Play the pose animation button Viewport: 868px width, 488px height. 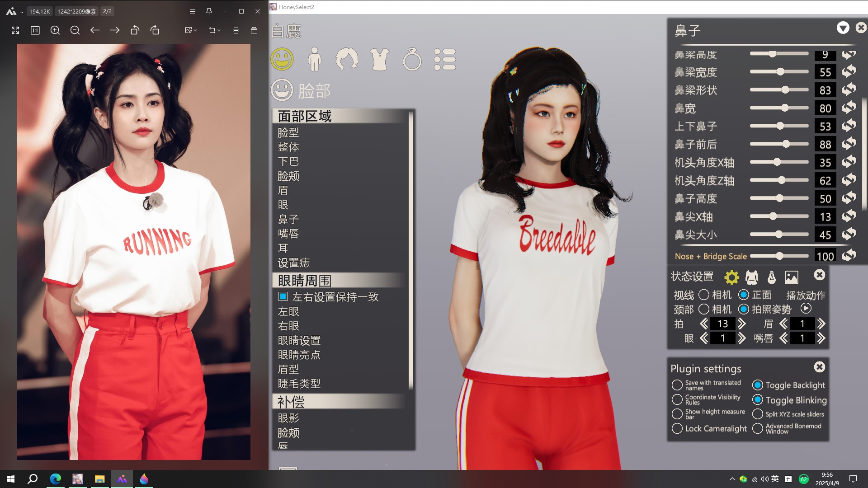point(806,309)
